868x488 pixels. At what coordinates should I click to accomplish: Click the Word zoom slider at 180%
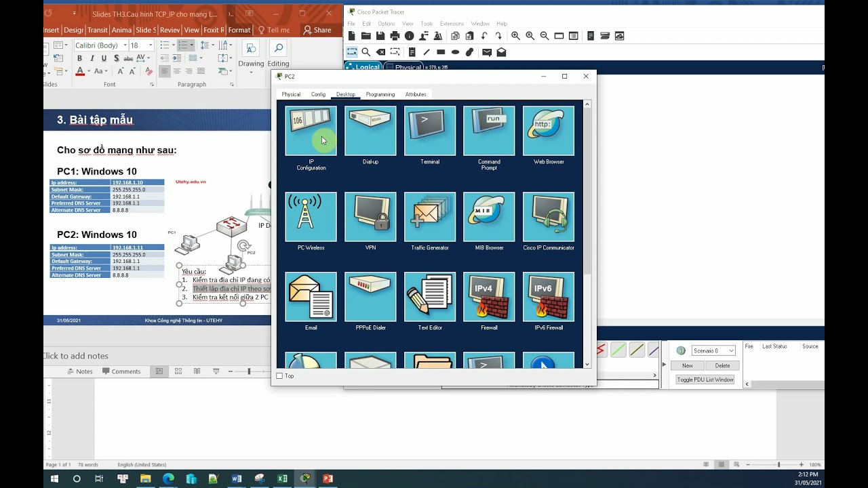(778, 464)
